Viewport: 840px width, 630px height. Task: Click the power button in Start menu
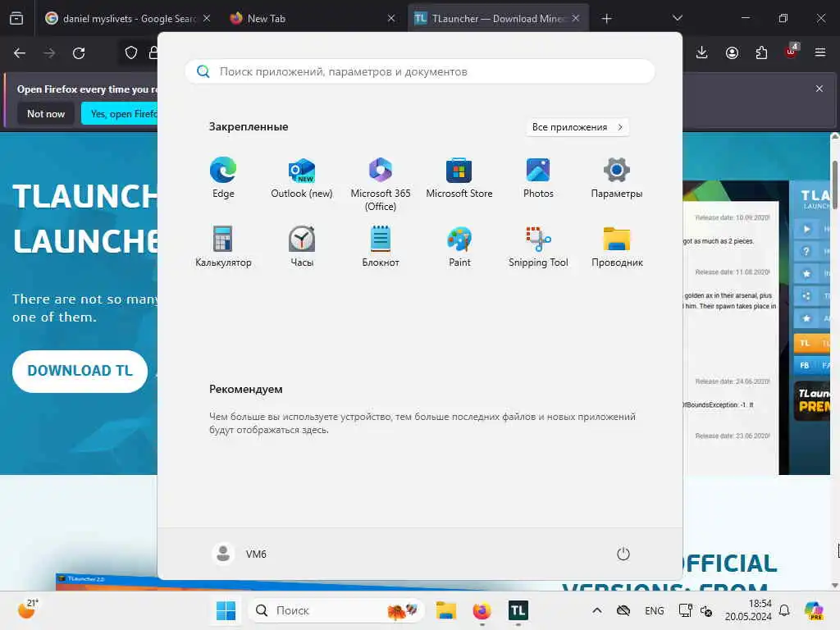coord(623,554)
